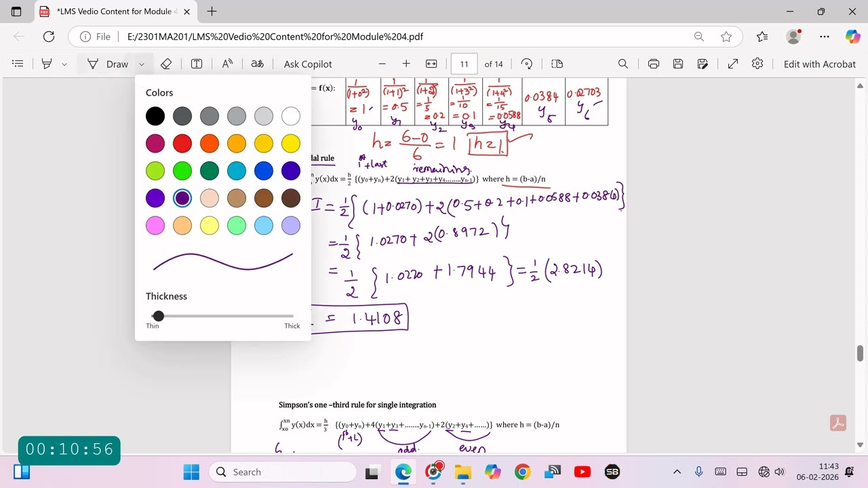Click the taskbar Search box
868x488 pixels.
pyautogui.click(x=283, y=472)
